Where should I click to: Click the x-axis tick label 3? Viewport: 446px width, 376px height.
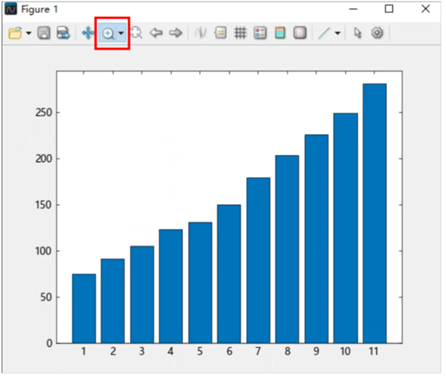pyautogui.click(x=142, y=351)
